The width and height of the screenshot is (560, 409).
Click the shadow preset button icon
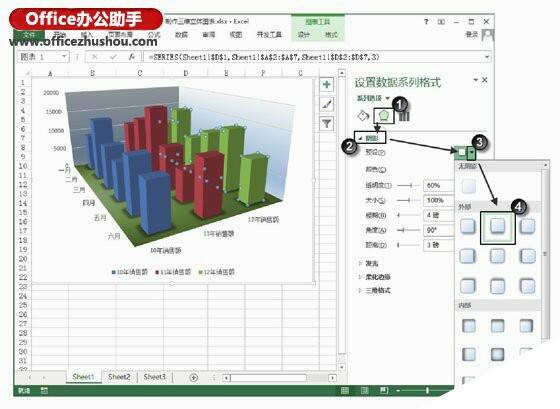click(x=461, y=153)
